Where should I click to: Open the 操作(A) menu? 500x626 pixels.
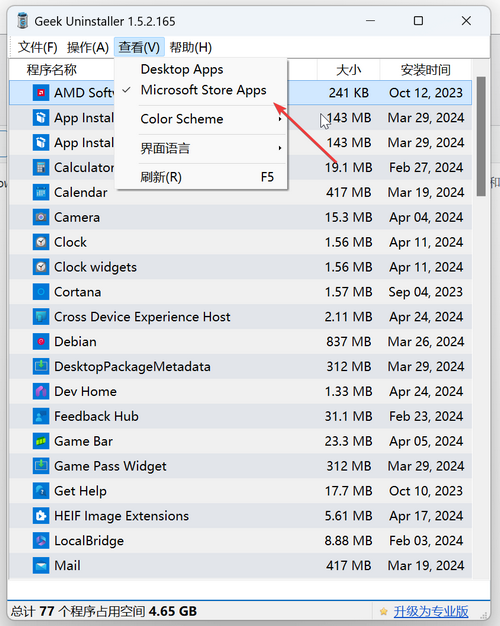tap(88, 48)
